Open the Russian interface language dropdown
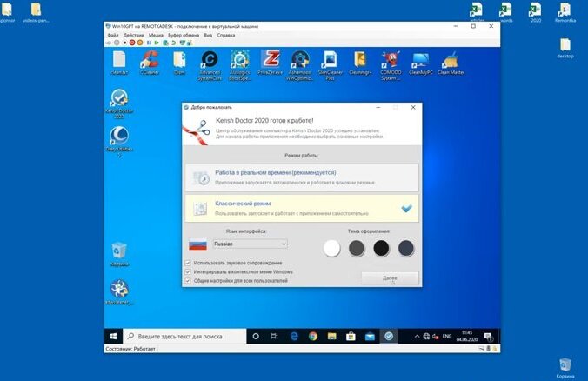The width and height of the screenshot is (588, 381). [250, 244]
